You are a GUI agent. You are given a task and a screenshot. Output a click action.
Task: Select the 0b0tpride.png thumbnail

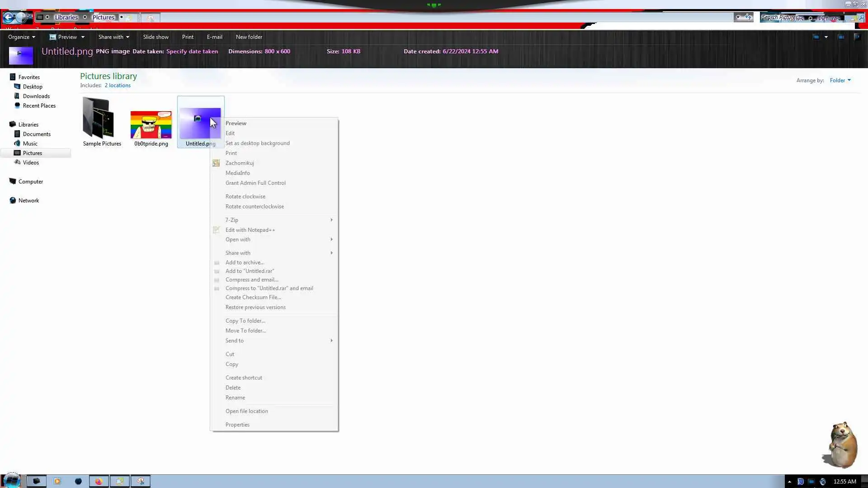click(x=151, y=125)
